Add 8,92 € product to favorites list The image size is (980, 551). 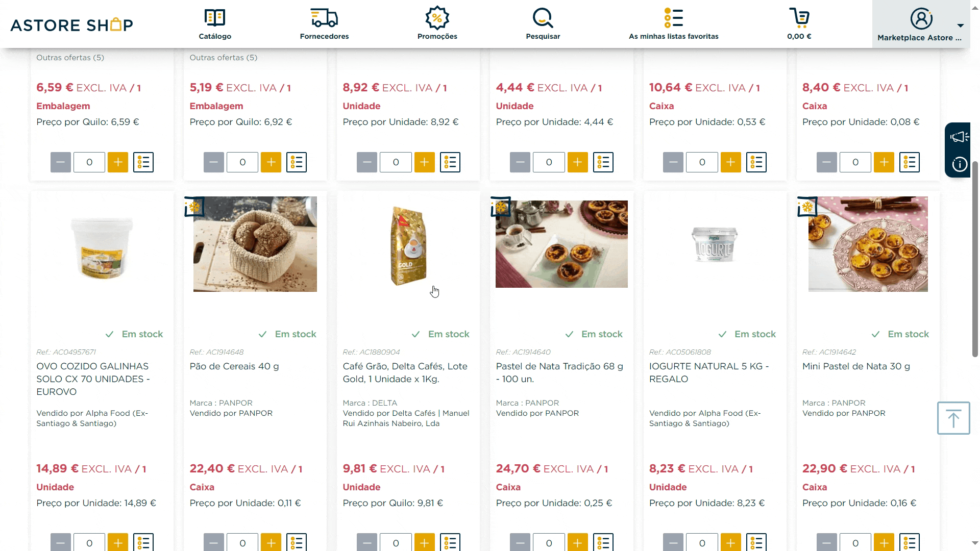click(450, 162)
